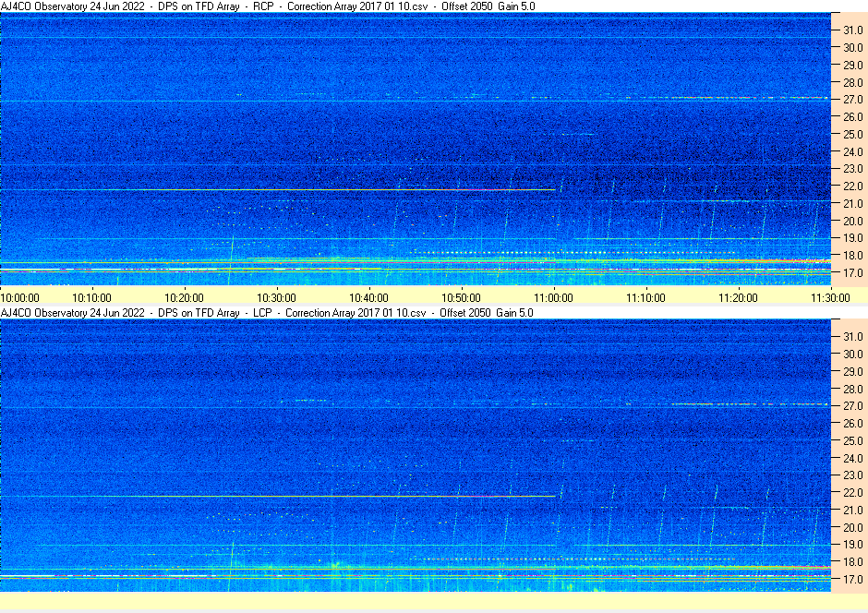Viewport: 868px width, 613px height.
Task: Pick the 11:30:00 time axis label
Action: tap(830, 298)
